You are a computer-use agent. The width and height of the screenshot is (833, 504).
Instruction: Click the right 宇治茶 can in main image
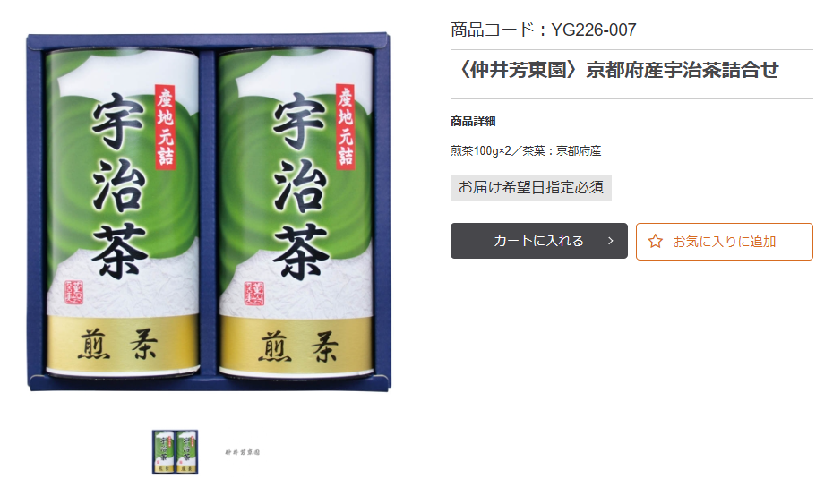tap(296, 212)
